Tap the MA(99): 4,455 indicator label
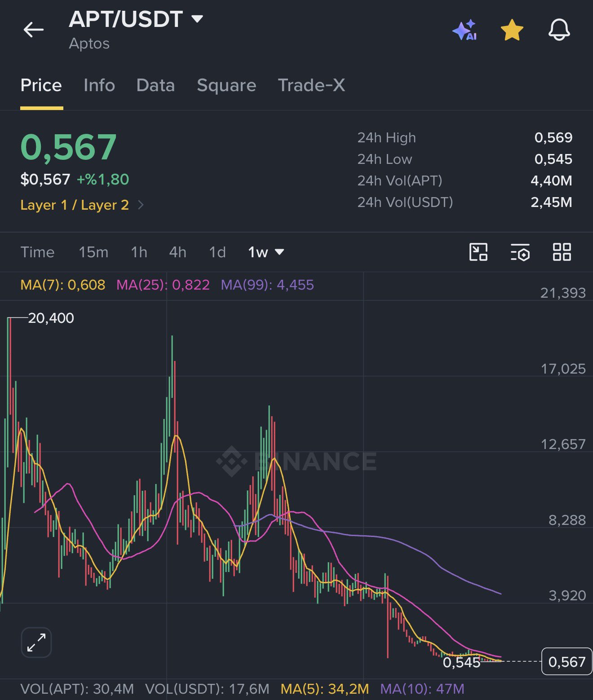This screenshot has width=593, height=700. 267,285
